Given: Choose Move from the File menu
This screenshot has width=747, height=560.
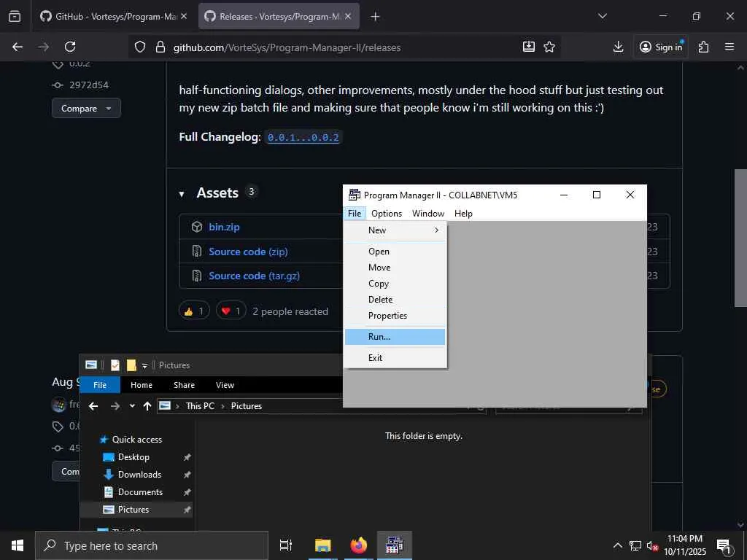Looking at the screenshot, I should click(395, 268).
